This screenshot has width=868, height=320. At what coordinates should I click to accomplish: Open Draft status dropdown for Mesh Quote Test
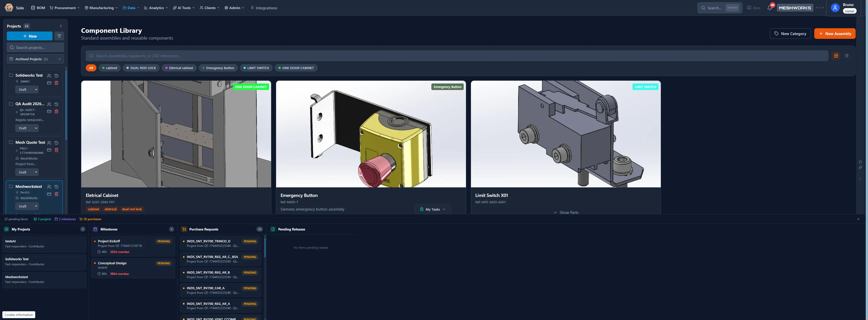click(27, 172)
